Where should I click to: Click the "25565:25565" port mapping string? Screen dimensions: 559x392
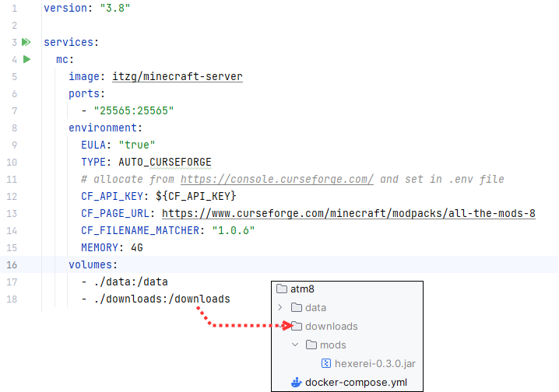[x=133, y=110]
